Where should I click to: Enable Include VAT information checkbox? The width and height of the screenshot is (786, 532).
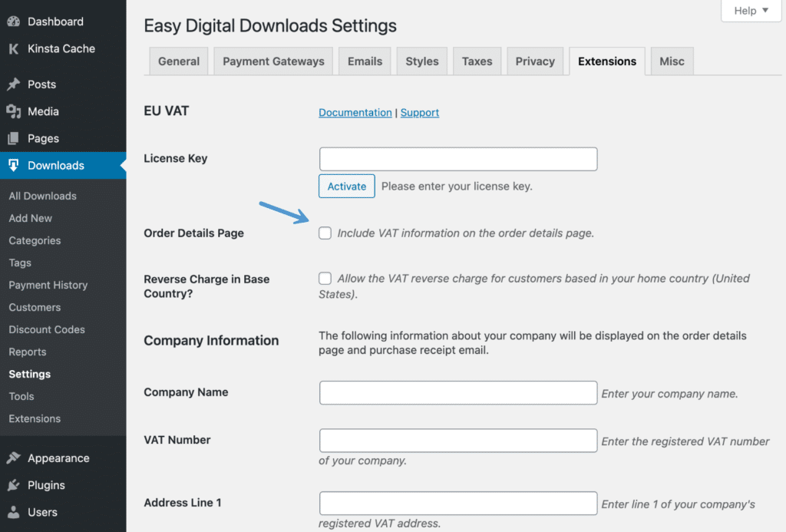tap(325, 233)
